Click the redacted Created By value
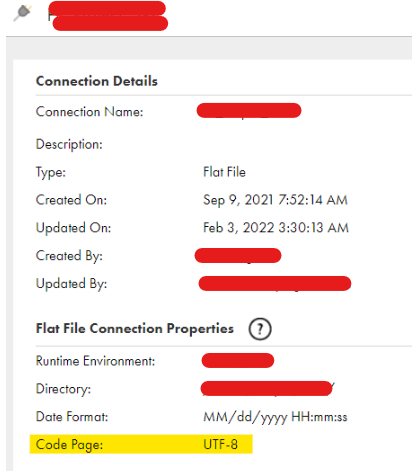Screen dimensions: 416x471 click(x=238, y=256)
